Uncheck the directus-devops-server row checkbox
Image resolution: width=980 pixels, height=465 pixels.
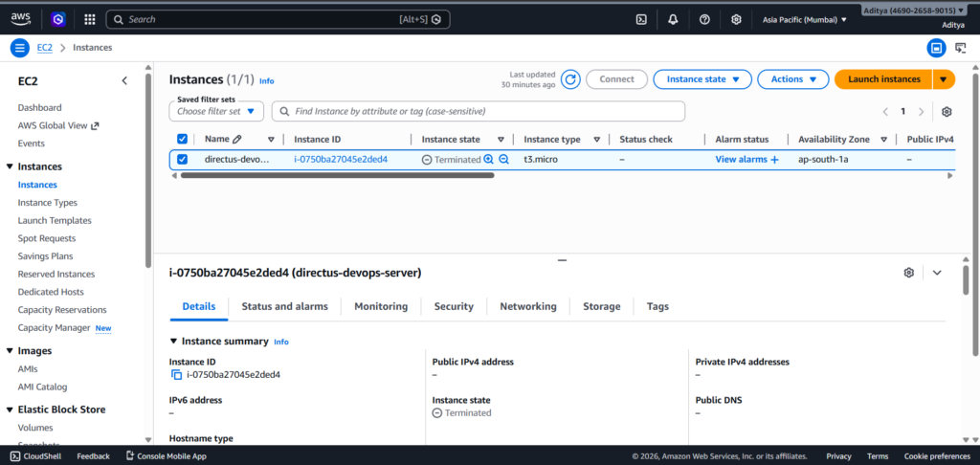183,160
